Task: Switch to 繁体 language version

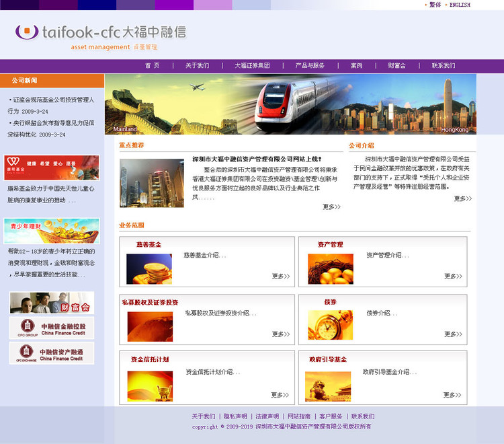Action: (x=435, y=5)
